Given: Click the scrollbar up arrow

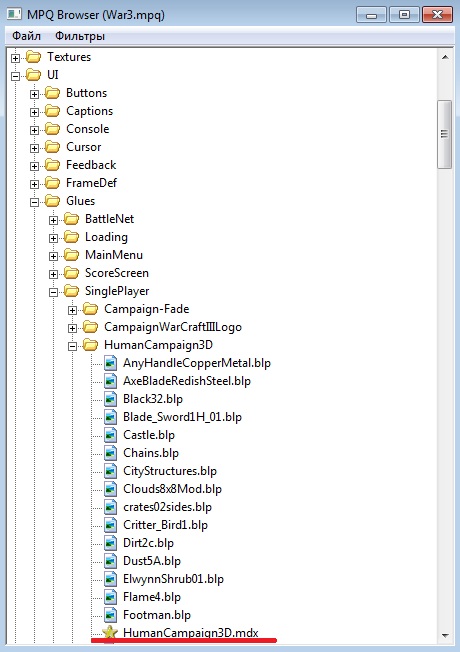Looking at the screenshot, I should click(x=445, y=57).
